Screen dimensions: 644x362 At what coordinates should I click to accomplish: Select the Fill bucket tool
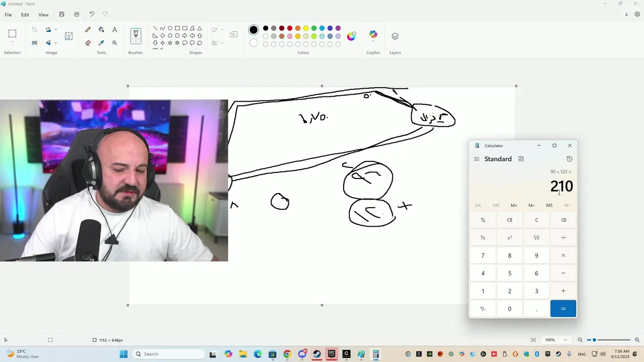click(101, 30)
